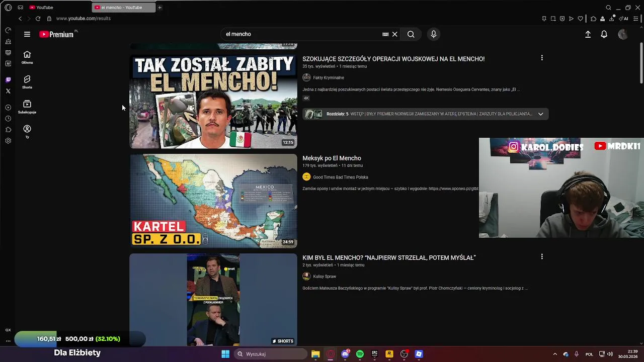Play the Kulisy Spraw Shorts thumbnail
Screen dimensions: 644x362
[213, 300]
